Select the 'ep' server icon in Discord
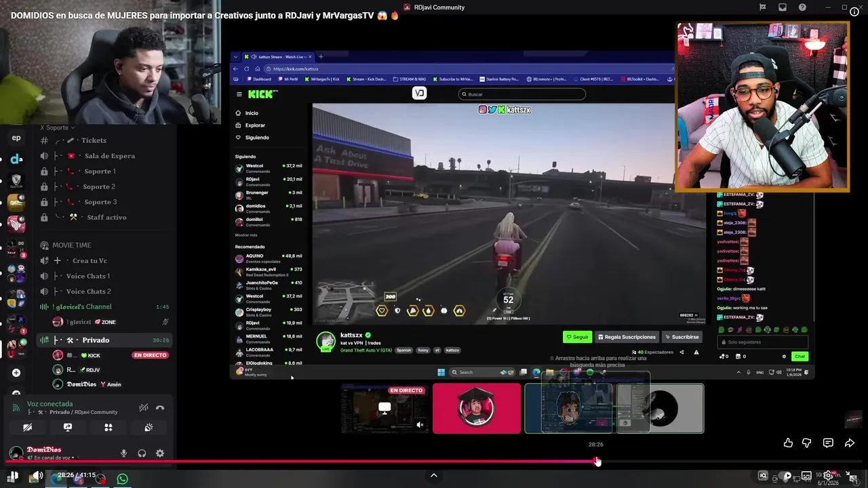Viewport: 868px width, 488px height. [16, 138]
